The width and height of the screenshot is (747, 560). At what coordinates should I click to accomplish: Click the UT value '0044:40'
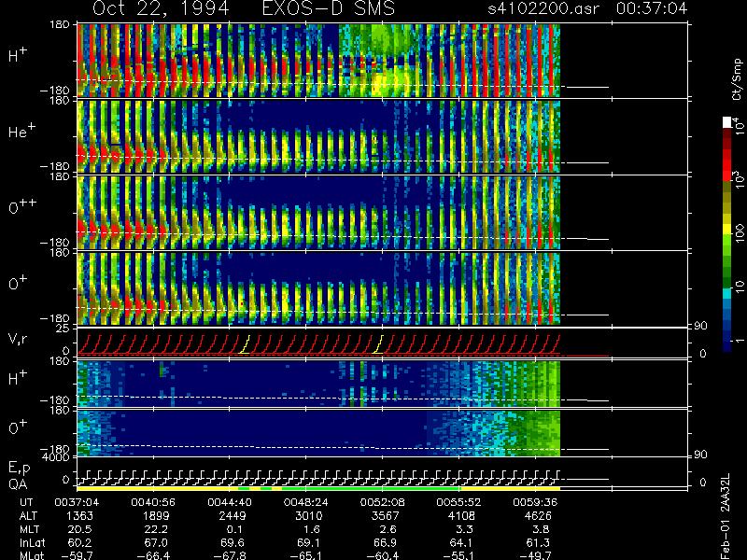(x=230, y=502)
